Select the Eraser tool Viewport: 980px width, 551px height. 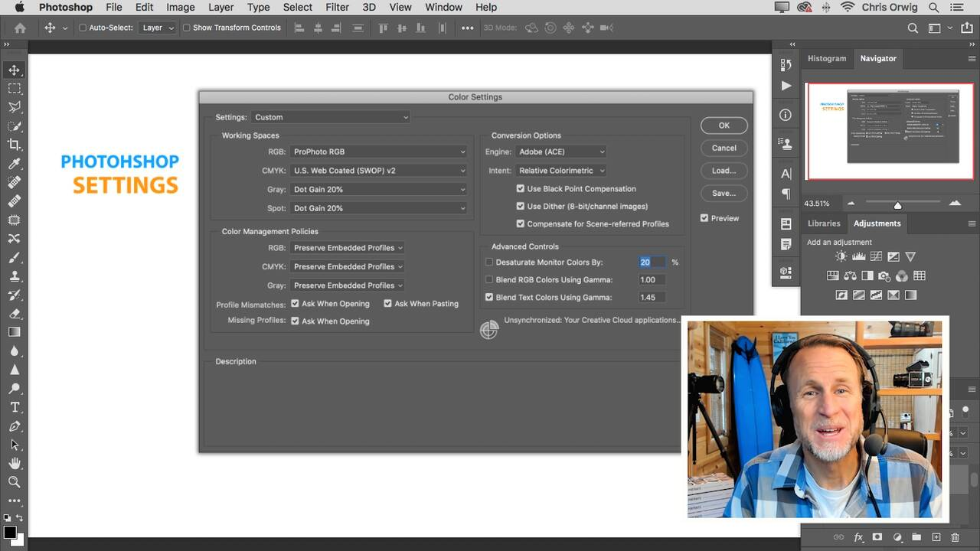click(14, 314)
